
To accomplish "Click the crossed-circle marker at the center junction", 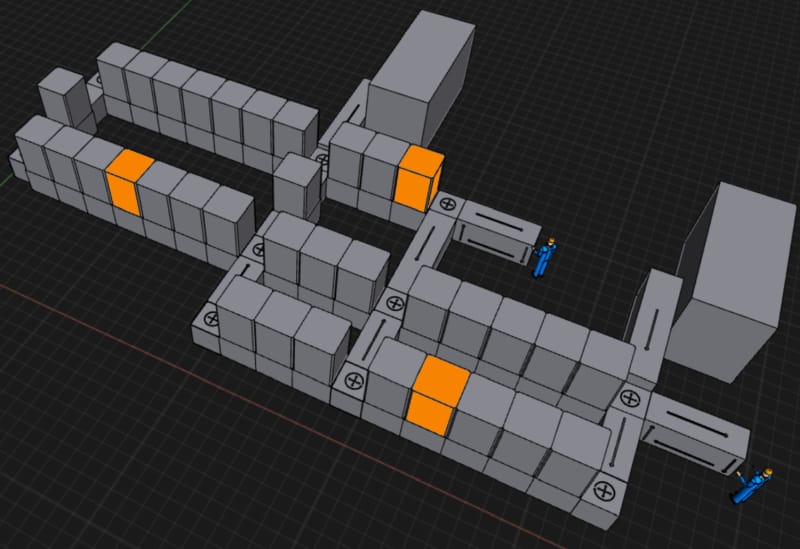I will tap(394, 302).
